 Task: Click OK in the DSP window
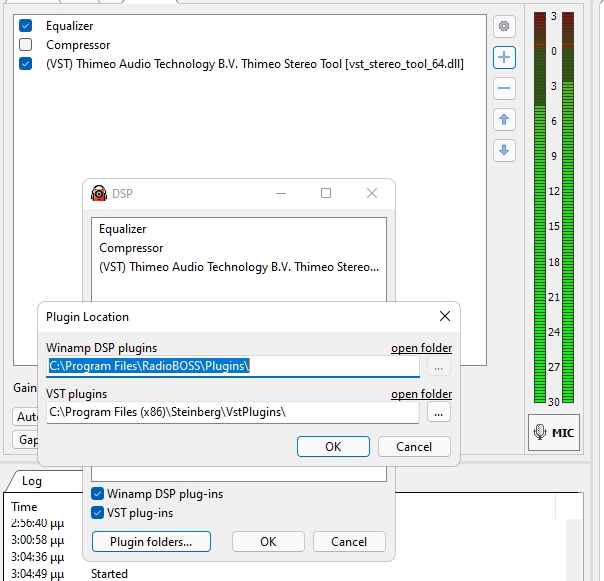pyautogui.click(x=268, y=541)
